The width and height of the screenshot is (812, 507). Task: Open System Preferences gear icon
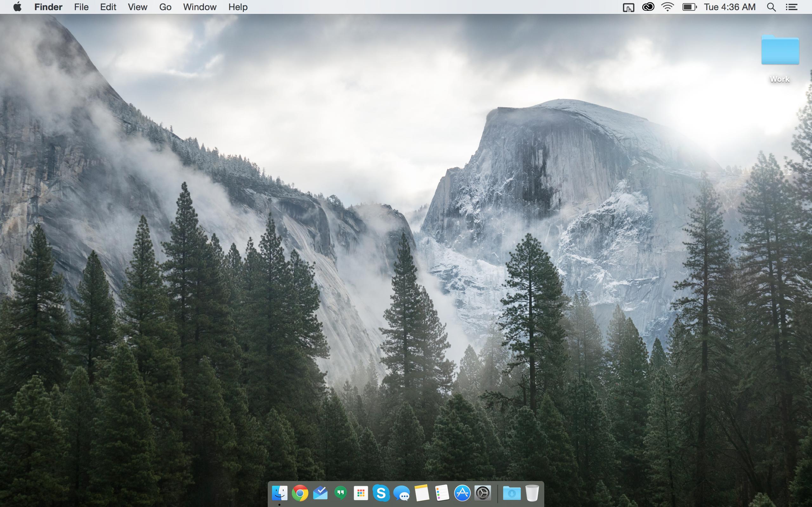pyautogui.click(x=482, y=493)
